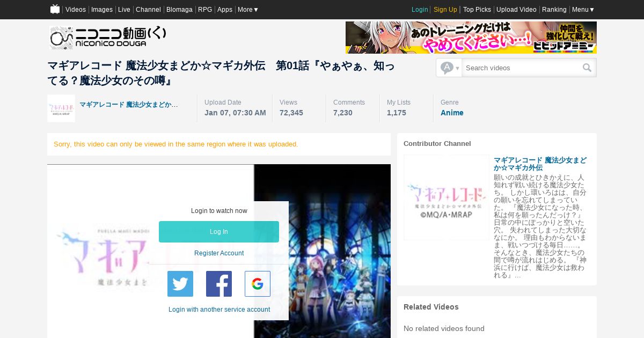Click the uploader channel thumbnail near title
This screenshot has width=644, height=338.
[x=61, y=108]
